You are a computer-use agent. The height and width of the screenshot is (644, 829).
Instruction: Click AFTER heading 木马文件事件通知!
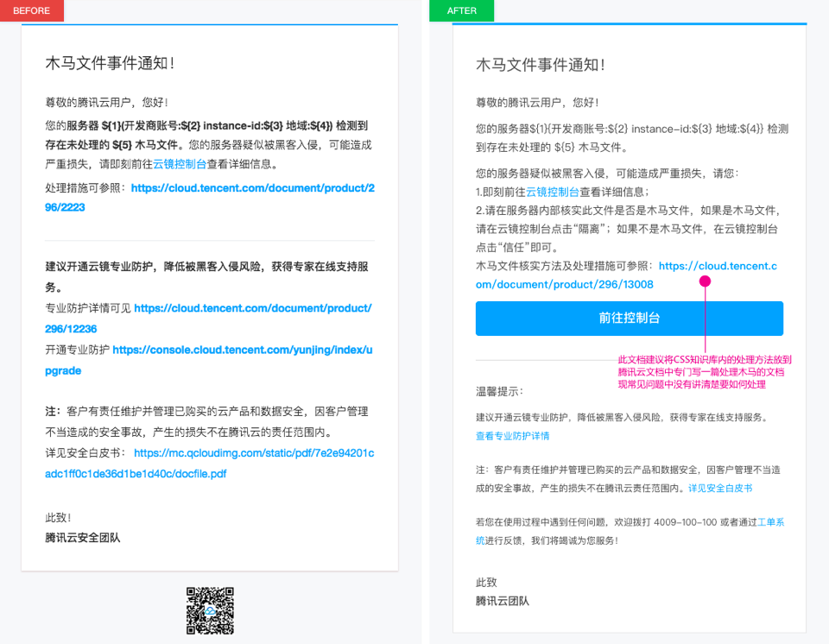click(x=541, y=65)
